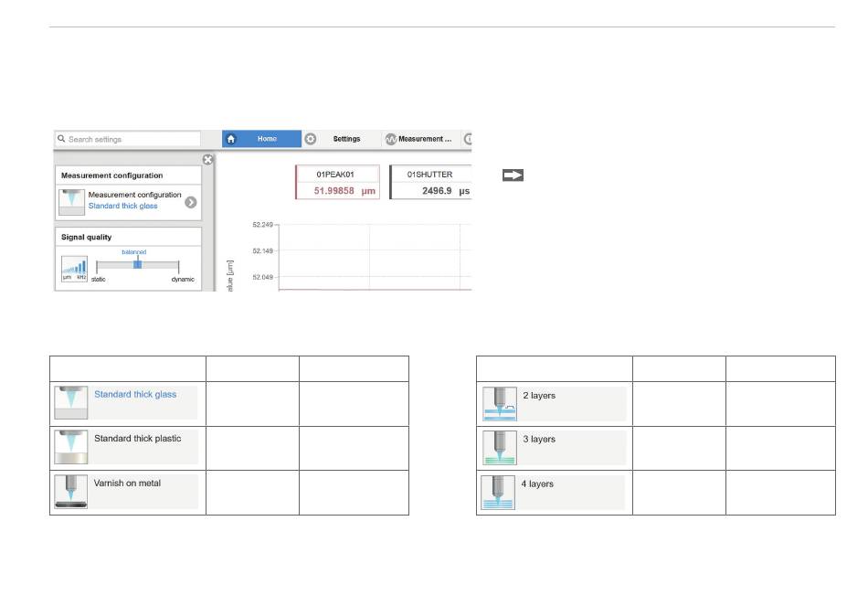Select the 01SHUTTER value box
Viewport: 868px width, 606px height.
pos(430,182)
